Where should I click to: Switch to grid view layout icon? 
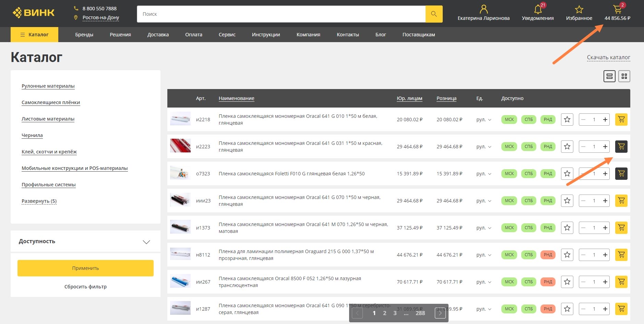click(x=624, y=76)
